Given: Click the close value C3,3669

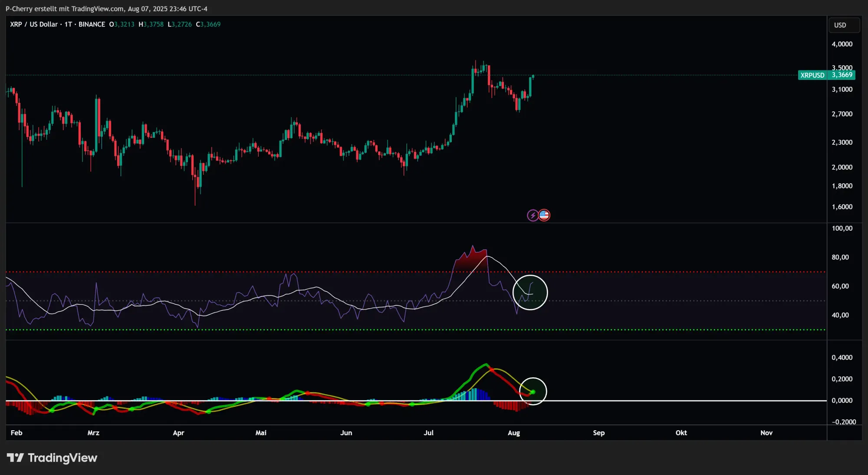Looking at the screenshot, I should click(x=208, y=24).
